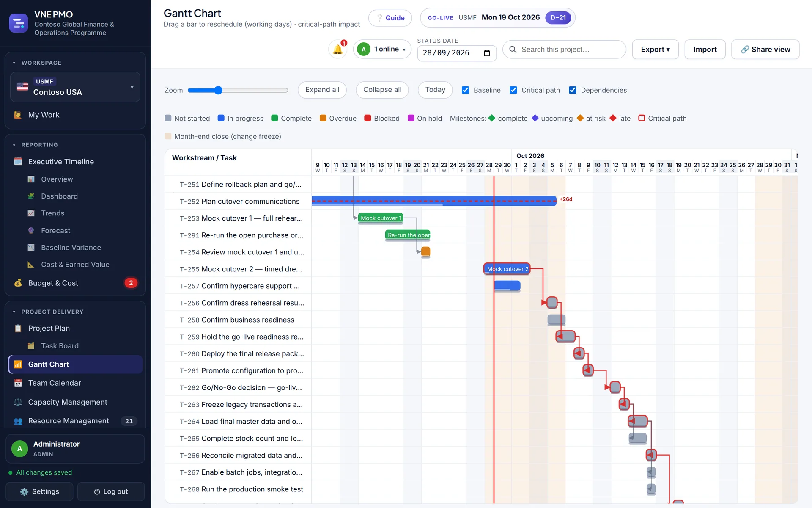Navigate to Team Calendar
The width and height of the screenshot is (812, 508).
75,383
